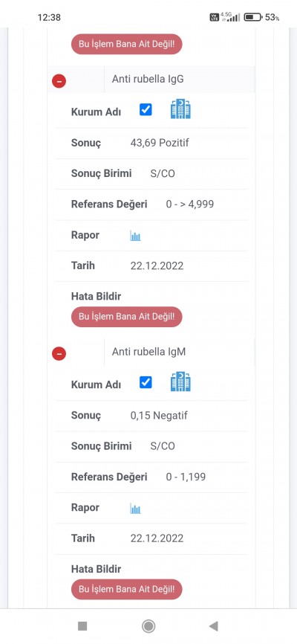Viewport: 297px width, 644px height.
Task: Select the 0,15 Negatif result value
Action: click(x=159, y=416)
